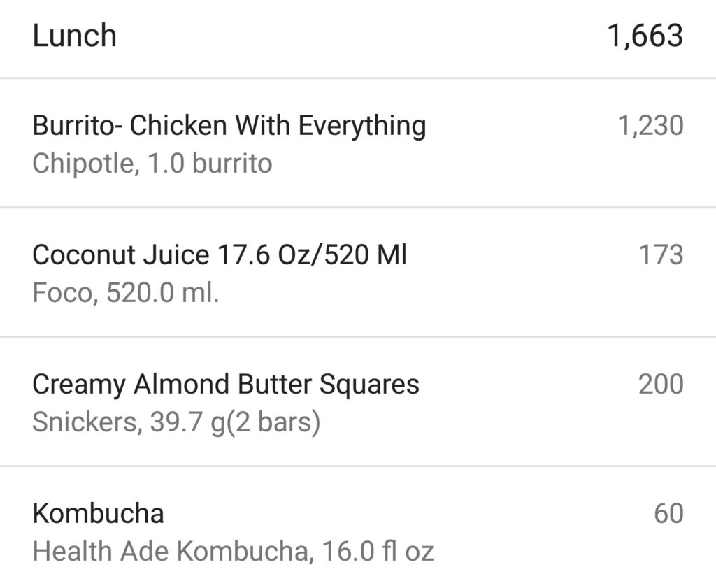Click the 520.0 ml. serving size
716x588 pixels.
point(163,293)
